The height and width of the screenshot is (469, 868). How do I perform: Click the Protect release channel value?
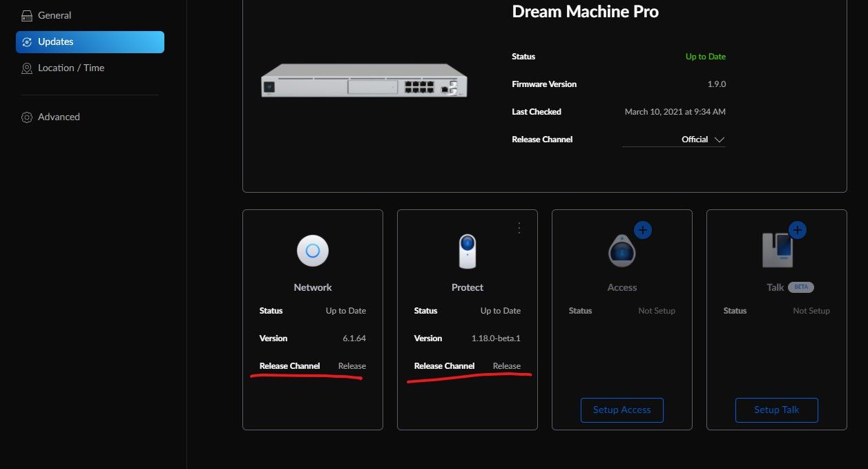pos(507,366)
